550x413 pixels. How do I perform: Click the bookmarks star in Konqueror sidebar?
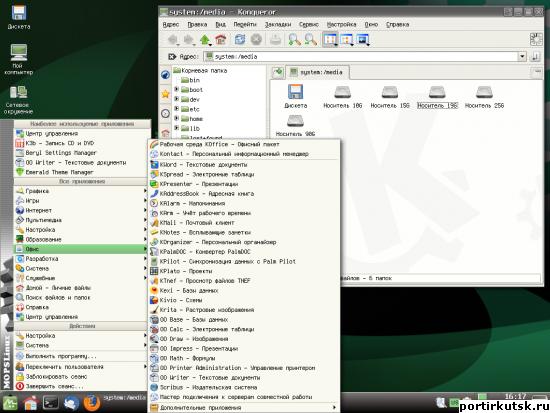(165, 94)
